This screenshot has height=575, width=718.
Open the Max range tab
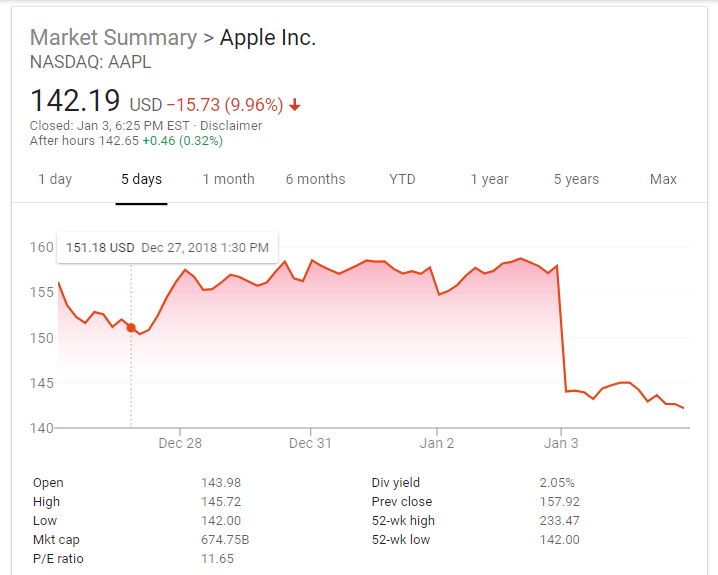point(663,180)
